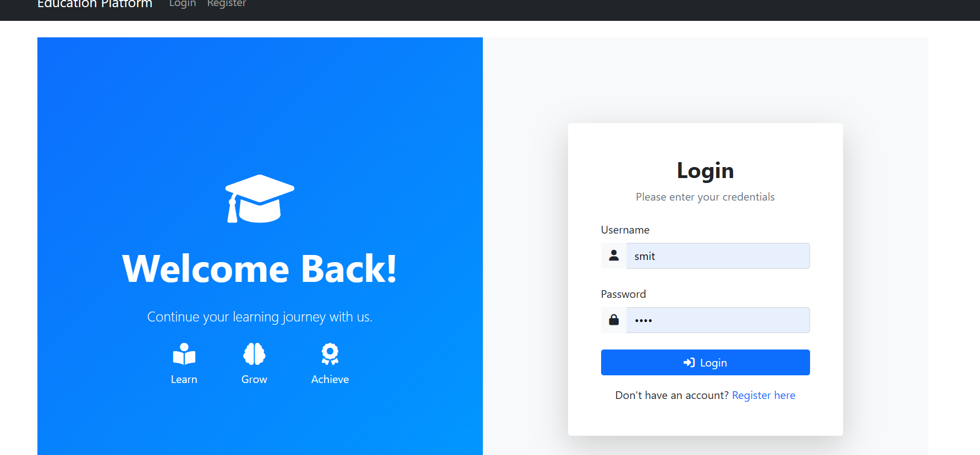Image resolution: width=980 pixels, height=455 pixels.
Task: Open the Login navbar link
Action: [x=183, y=4]
